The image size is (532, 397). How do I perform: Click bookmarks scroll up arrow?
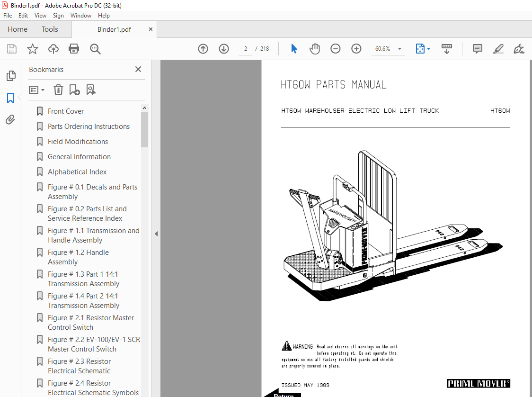pyautogui.click(x=144, y=108)
